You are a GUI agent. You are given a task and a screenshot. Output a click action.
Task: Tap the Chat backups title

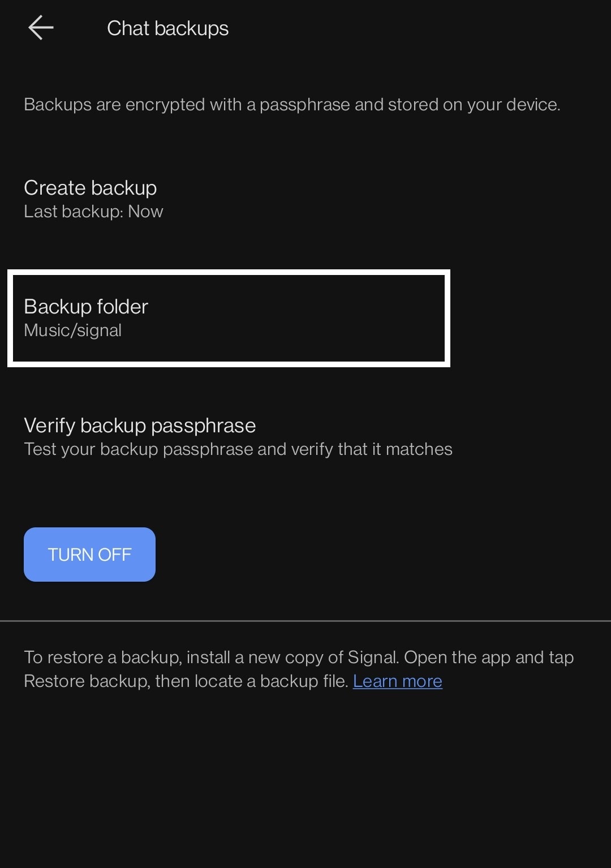pyautogui.click(x=167, y=28)
